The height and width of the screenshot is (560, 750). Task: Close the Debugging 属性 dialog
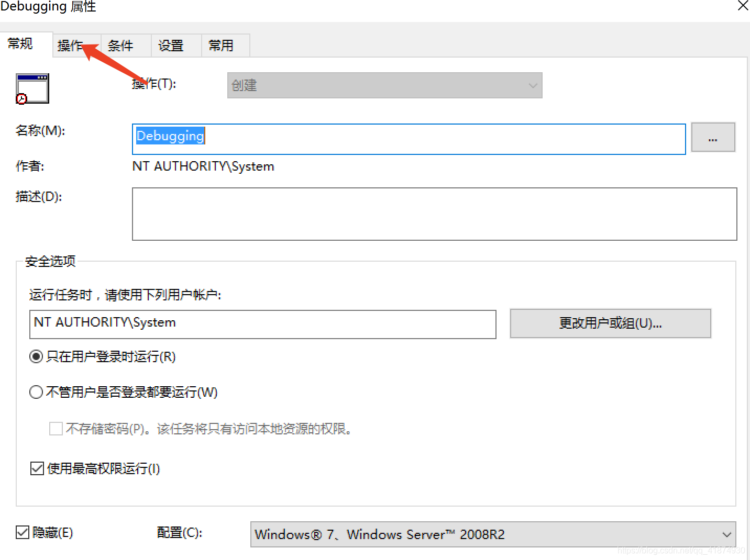pyautogui.click(x=742, y=6)
